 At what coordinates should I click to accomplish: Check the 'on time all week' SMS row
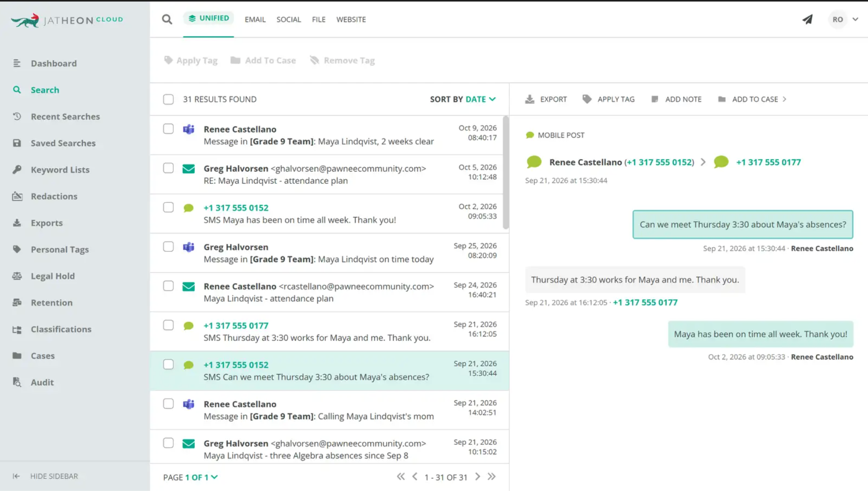(168, 207)
